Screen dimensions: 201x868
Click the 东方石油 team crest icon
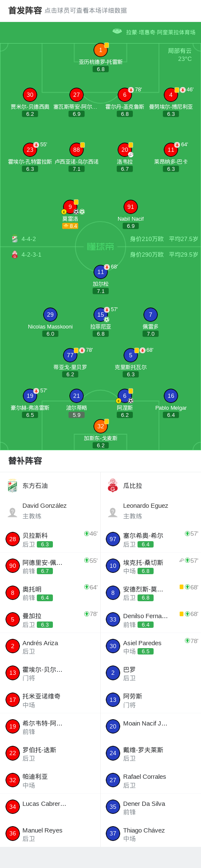[12, 486]
